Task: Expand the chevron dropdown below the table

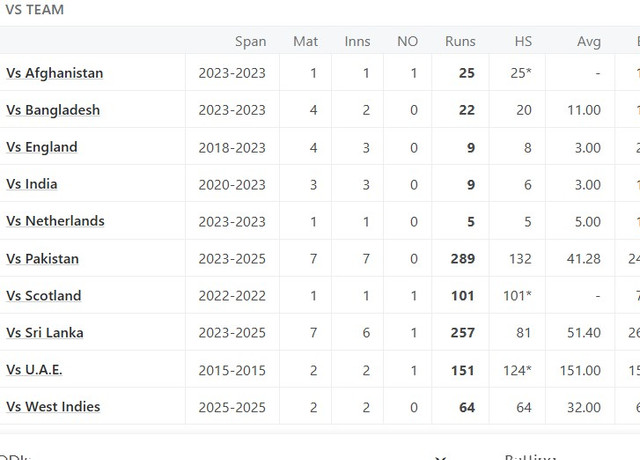Action: pos(440,456)
